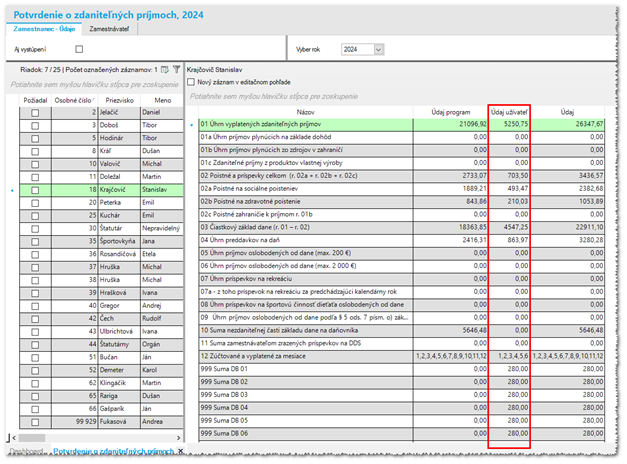
Task: Select the Požiadal checkbox for Krajčovič Stanislav
Action: (x=35, y=190)
